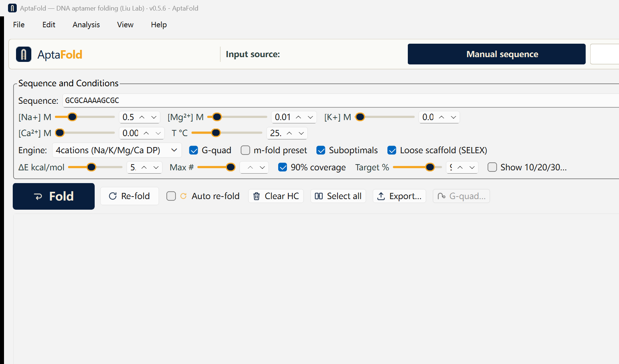Screen dimensions: 619x364
Task: Increase the [Na+] value with up arrow
Action: [142, 117]
